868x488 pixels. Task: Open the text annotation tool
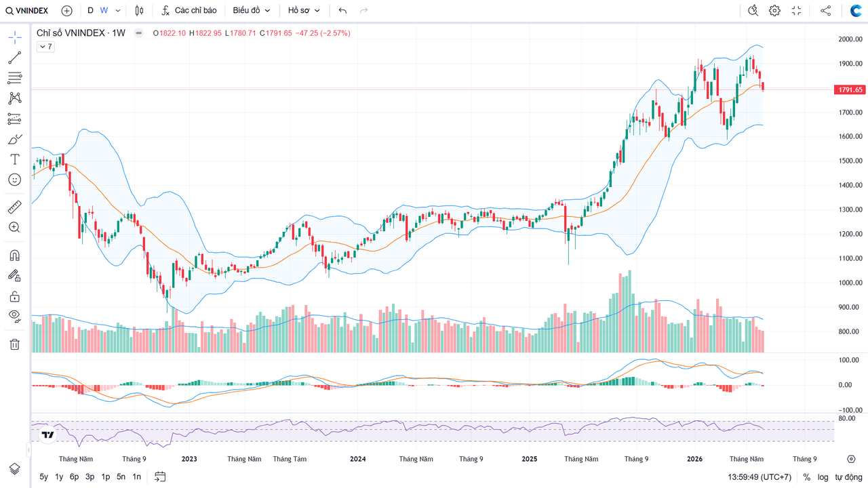pos(15,159)
